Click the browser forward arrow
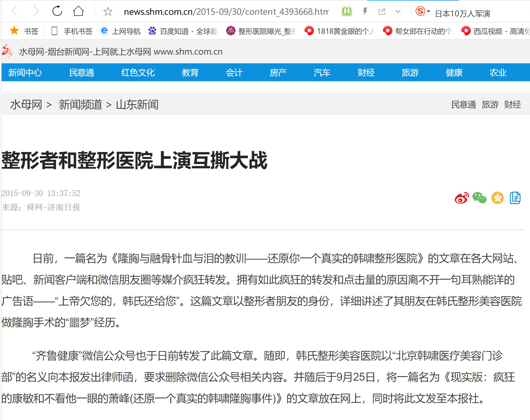Screen dimensions: 530x420 [x=36, y=11]
